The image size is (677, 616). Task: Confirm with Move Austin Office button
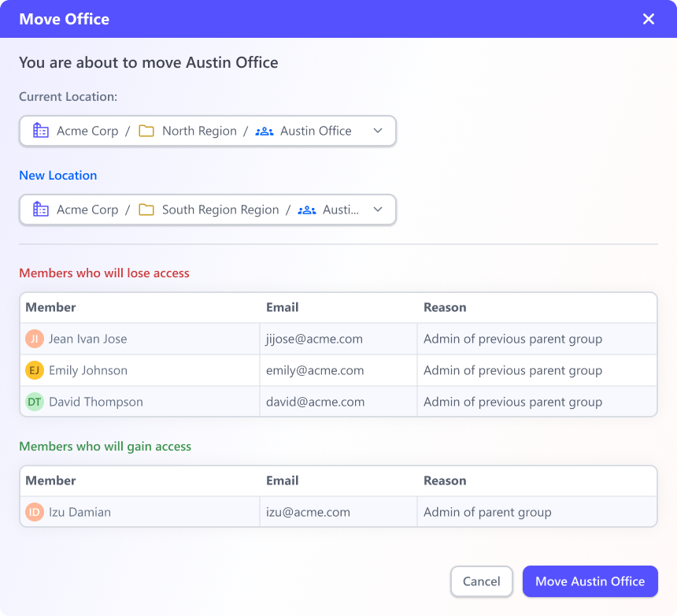tap(590, 581)
